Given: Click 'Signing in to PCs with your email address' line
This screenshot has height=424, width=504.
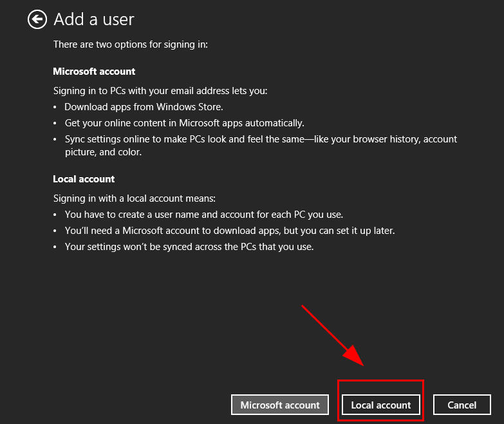Looking at the screenshot, I should coord(160,91).
